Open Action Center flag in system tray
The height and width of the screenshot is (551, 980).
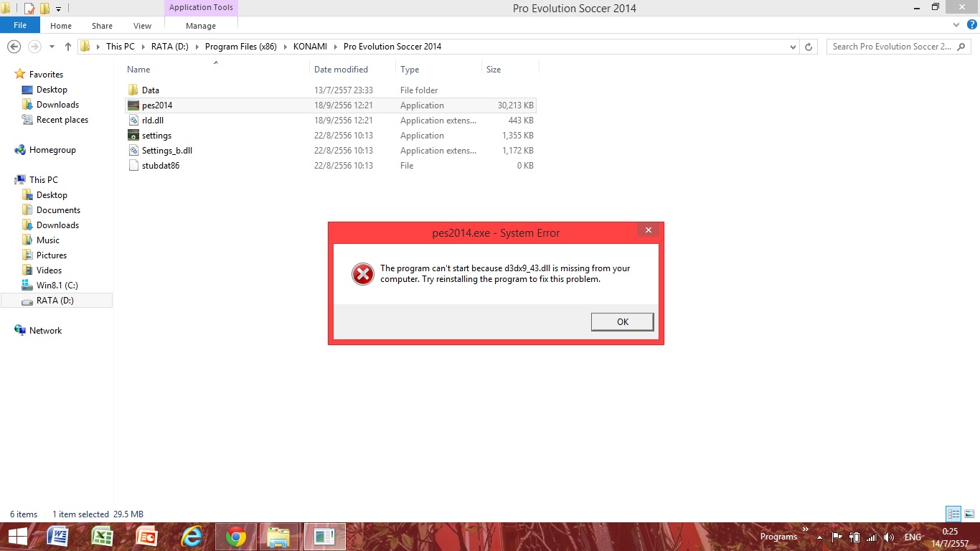point(837,537)
